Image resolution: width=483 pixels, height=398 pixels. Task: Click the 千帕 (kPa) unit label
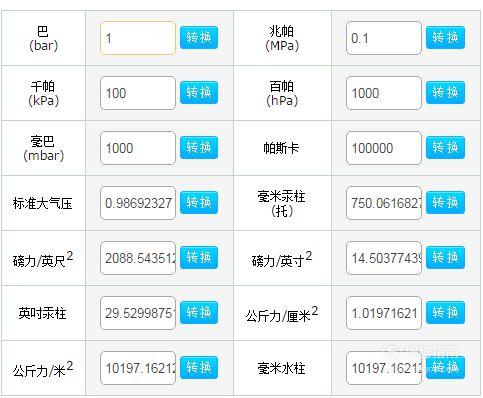pyautogui.click(x=43, y=93)
